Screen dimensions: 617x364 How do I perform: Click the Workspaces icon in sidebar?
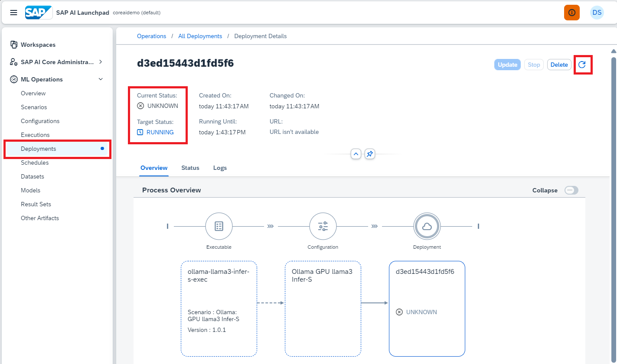[x=13, y=45]
